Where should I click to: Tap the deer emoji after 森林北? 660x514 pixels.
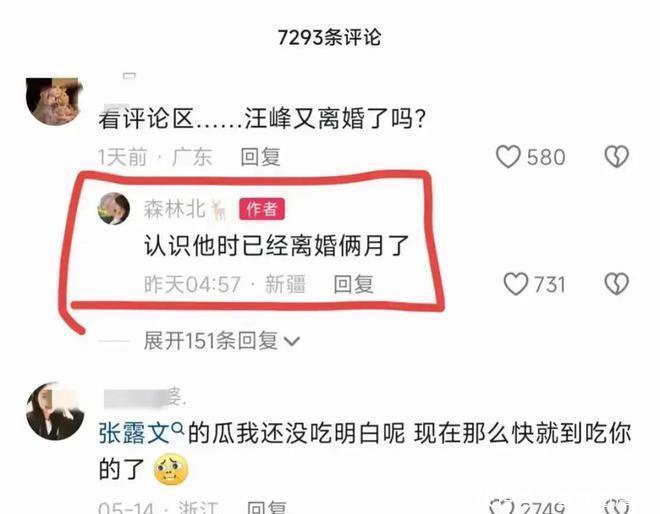tap(219, 210)
